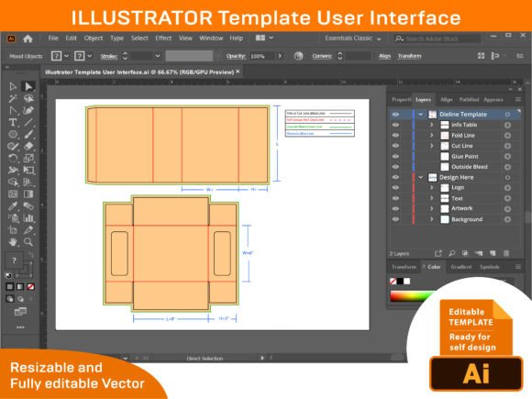532x399 pixels.
Task: Collapse the Dieline Template layer
Action: point(421,115)
